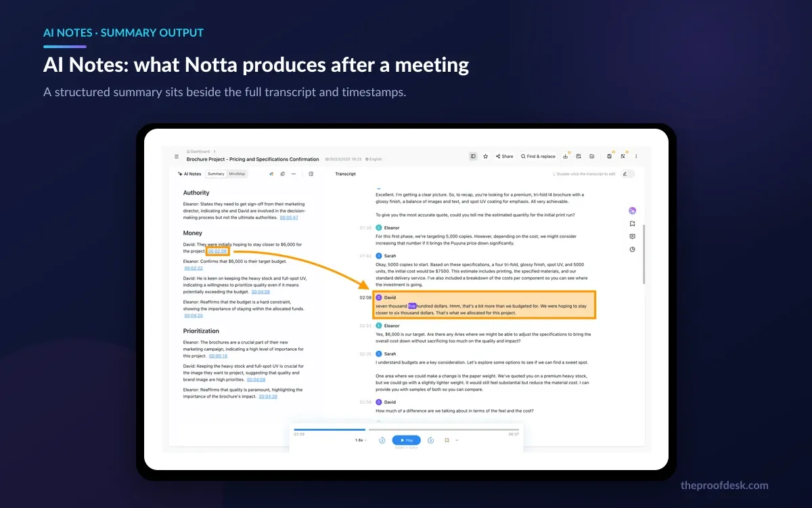This screenshot has width=812, height=508.
Task: Toggle the side panel layout icon
Action: (473, 156)
